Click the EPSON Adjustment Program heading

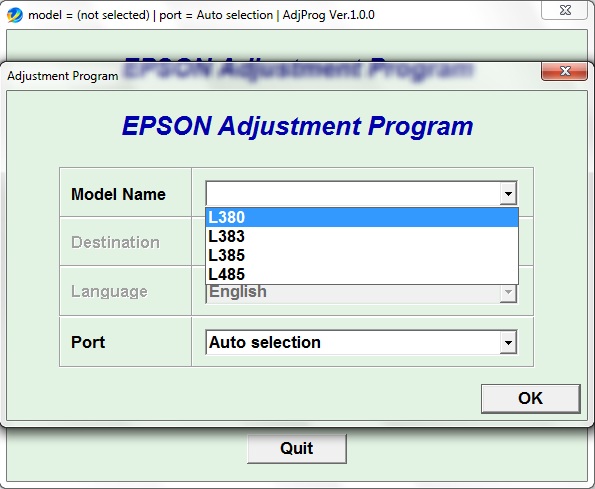pos(298,126)
